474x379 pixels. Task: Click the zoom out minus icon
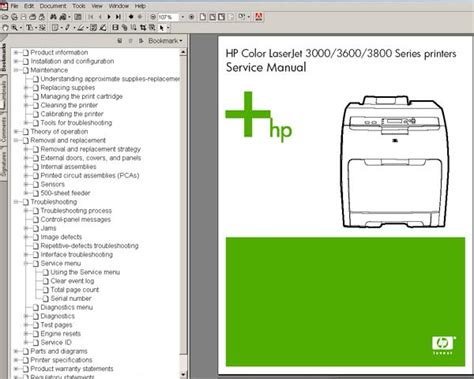pos(153,17)
